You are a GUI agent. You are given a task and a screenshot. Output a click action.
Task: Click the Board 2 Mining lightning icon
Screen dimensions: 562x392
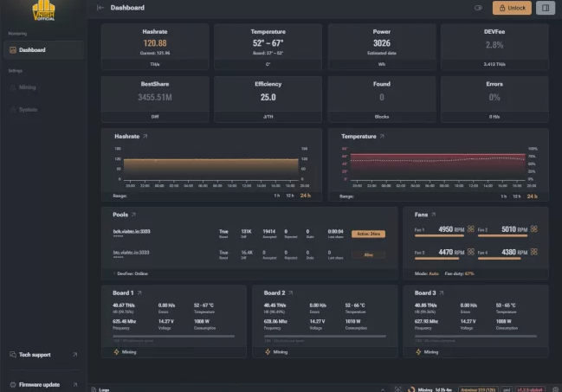tap(268, 352)
